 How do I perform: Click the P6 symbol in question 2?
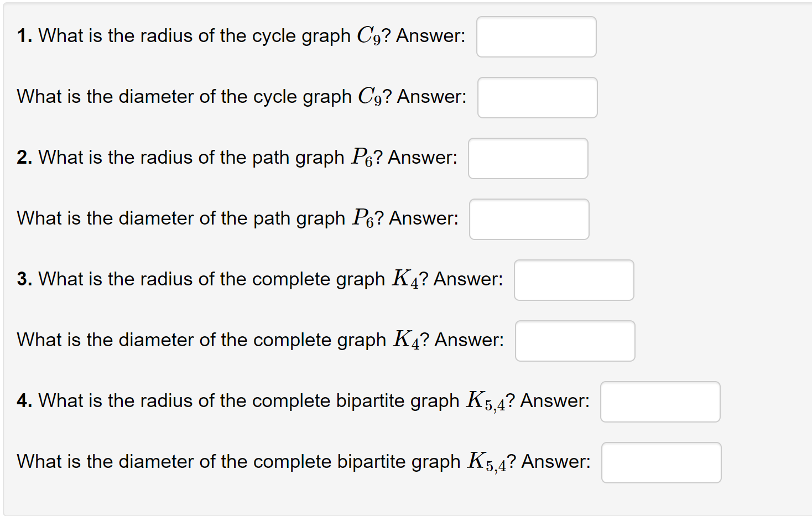[x=362, y=157]
